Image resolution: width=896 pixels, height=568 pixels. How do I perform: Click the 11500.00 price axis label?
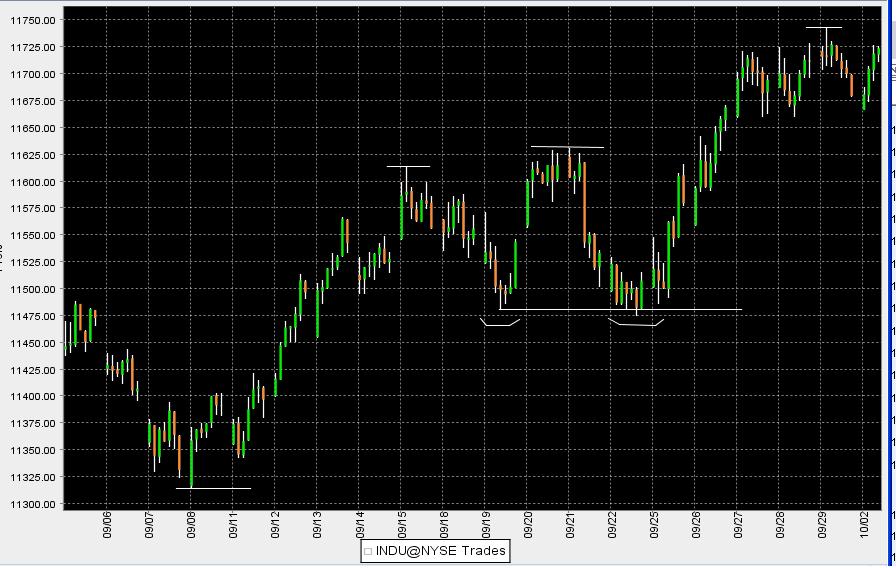[x=33, y=289]
